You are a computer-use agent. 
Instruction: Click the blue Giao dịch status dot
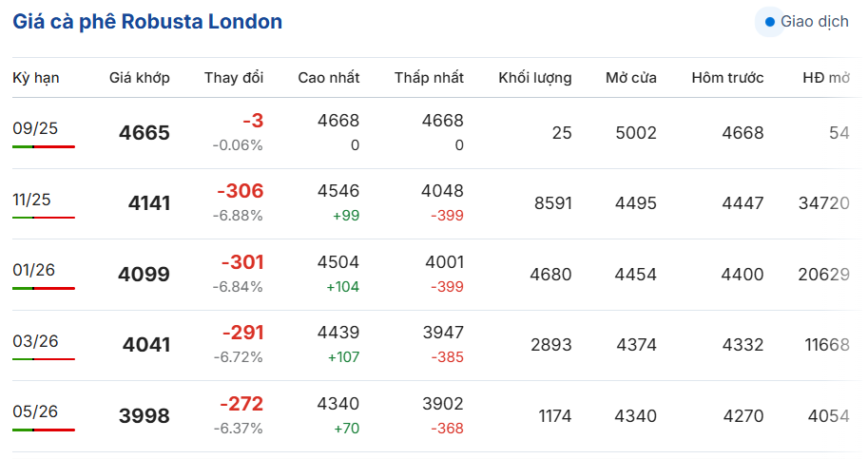coord(770,21)
